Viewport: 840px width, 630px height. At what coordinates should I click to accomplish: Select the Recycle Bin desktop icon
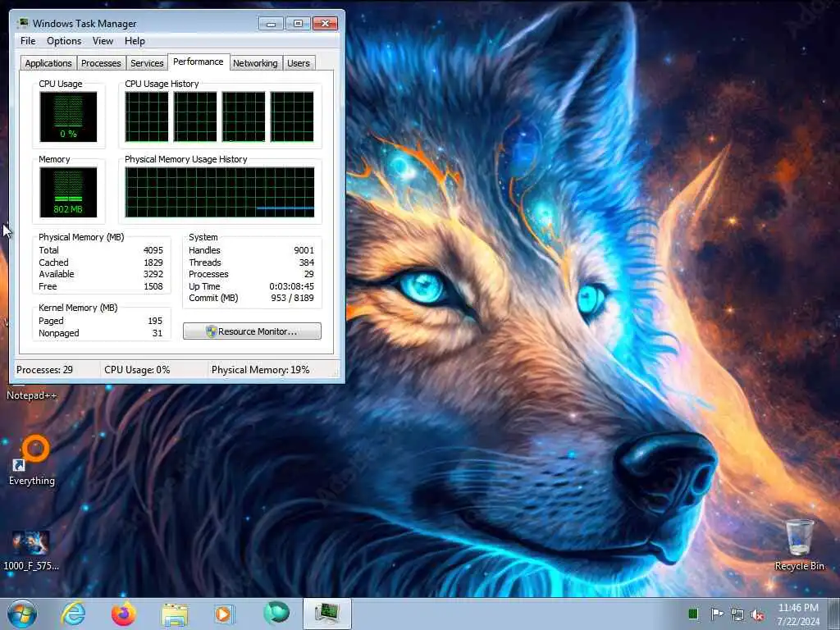799,545
